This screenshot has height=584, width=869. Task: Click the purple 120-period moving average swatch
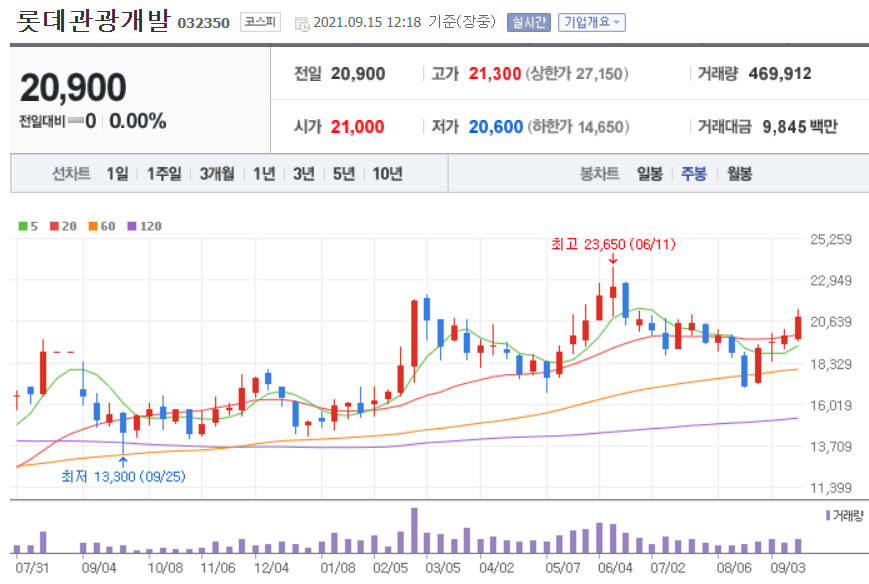pos(132,226)
